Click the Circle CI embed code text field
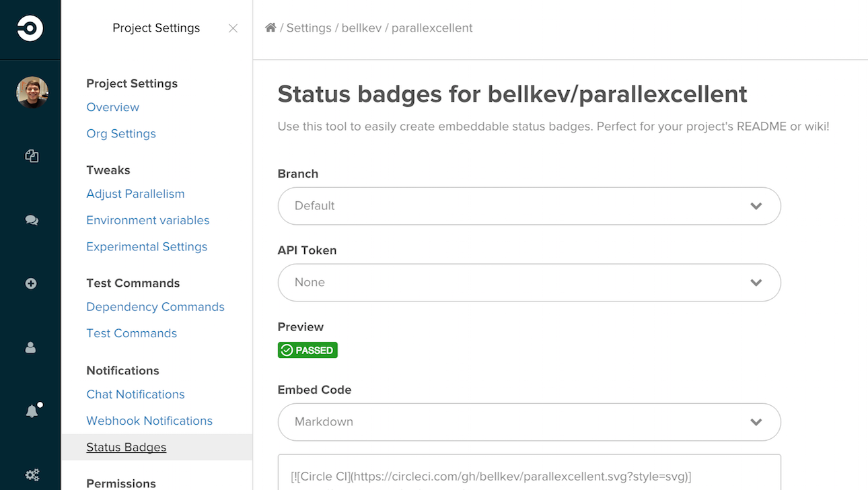The width and height of the screenshot is (868, 490). (x=529, y=473)
